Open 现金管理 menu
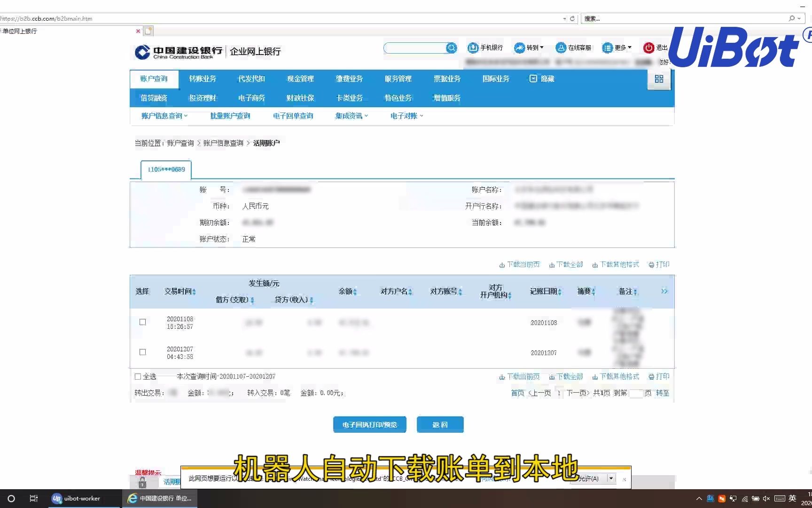Screen dimensions: 812x508 pos(300,79)
